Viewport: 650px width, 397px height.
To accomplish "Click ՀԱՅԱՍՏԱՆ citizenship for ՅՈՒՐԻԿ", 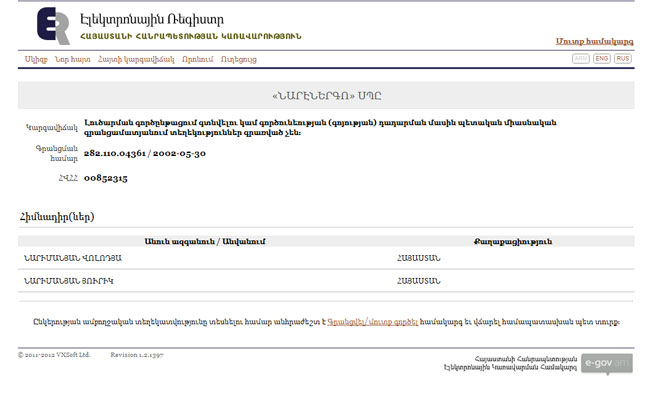I will 418,281.
